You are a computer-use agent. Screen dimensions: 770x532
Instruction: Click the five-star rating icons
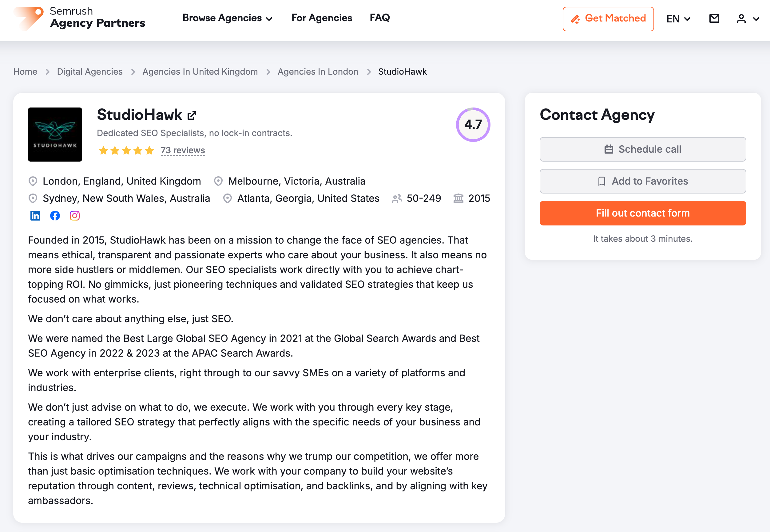(126, 151)
